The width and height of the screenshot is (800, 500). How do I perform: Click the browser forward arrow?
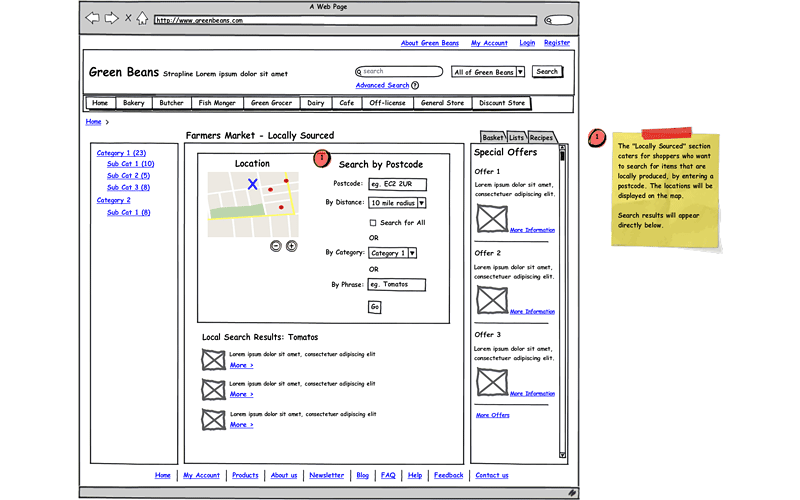[111, 18]
